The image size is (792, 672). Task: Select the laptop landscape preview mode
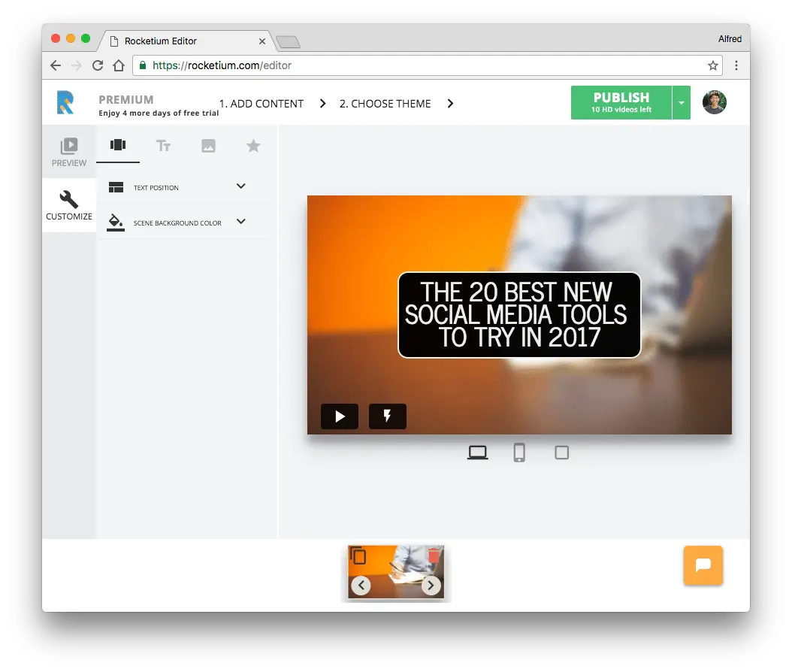pos(477,452)
